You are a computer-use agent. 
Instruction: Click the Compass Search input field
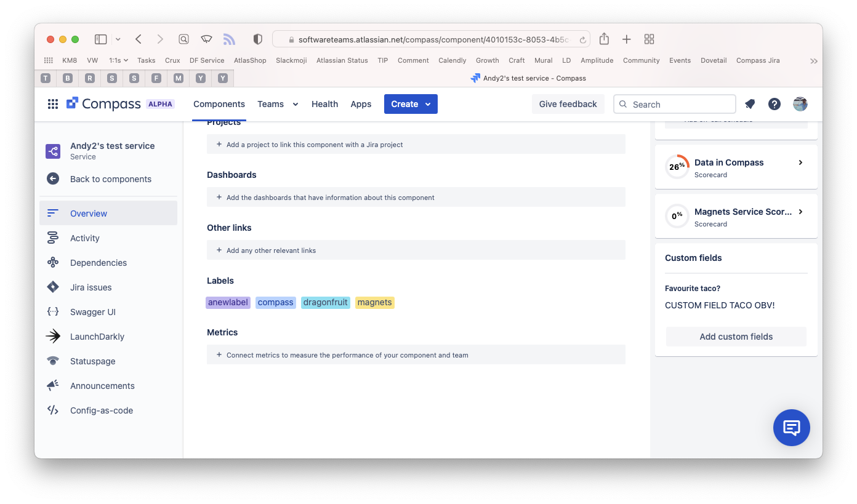pyautogui.click(x=675, y=104)
